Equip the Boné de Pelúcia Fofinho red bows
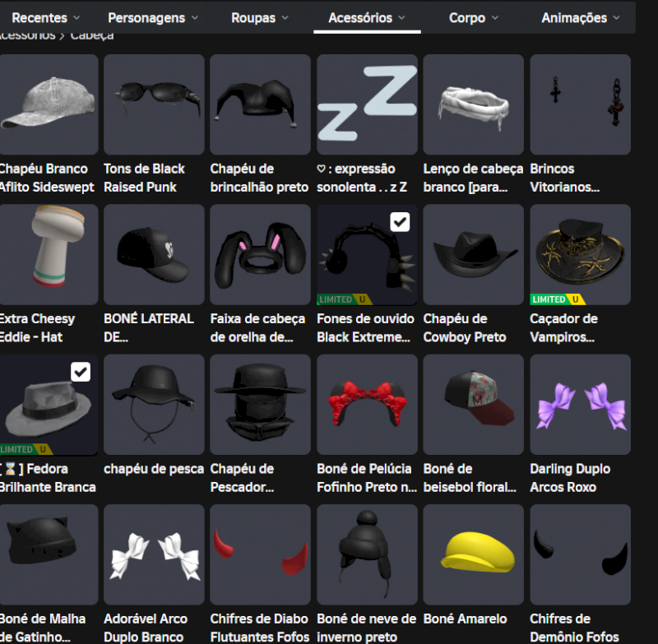This screenshot has width=658, height=644. pos(367,405)
